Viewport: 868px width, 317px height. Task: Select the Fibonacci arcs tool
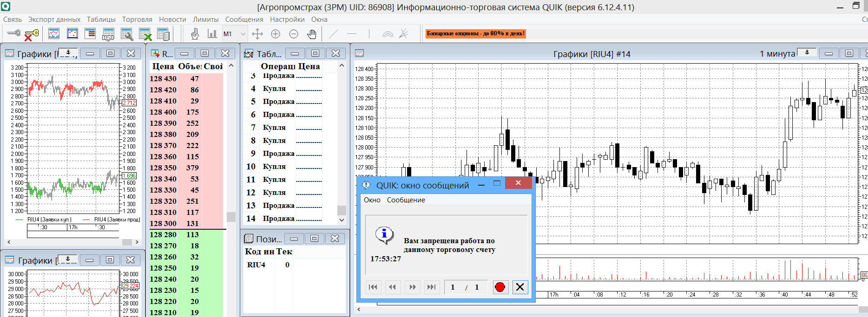coord(387,34)
